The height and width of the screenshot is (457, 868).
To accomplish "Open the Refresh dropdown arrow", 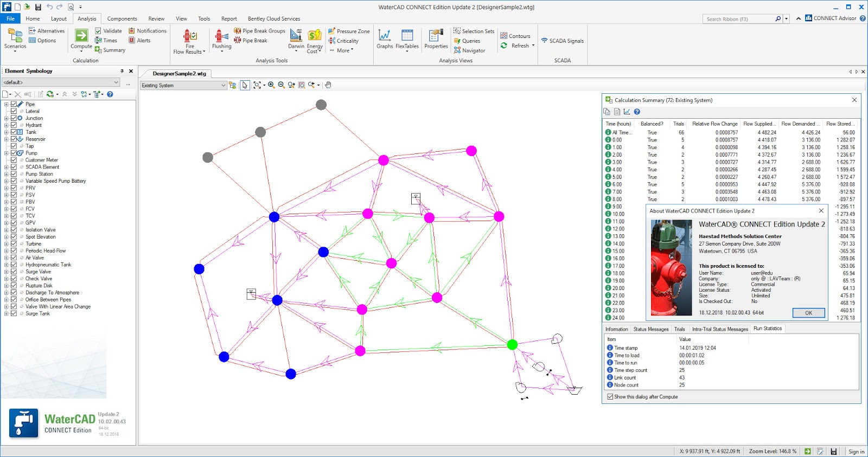I will coord(533,46).
